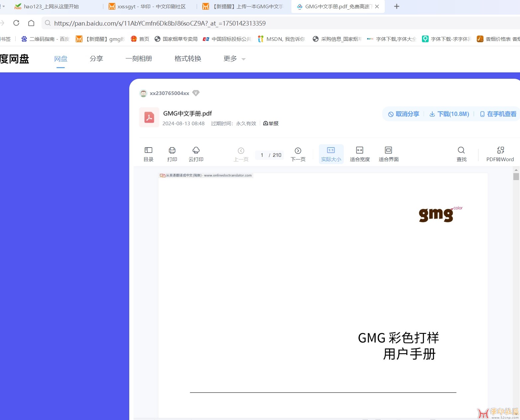
Task: Open bookmark 中国招标投标公共
Action: pos(227,39)
